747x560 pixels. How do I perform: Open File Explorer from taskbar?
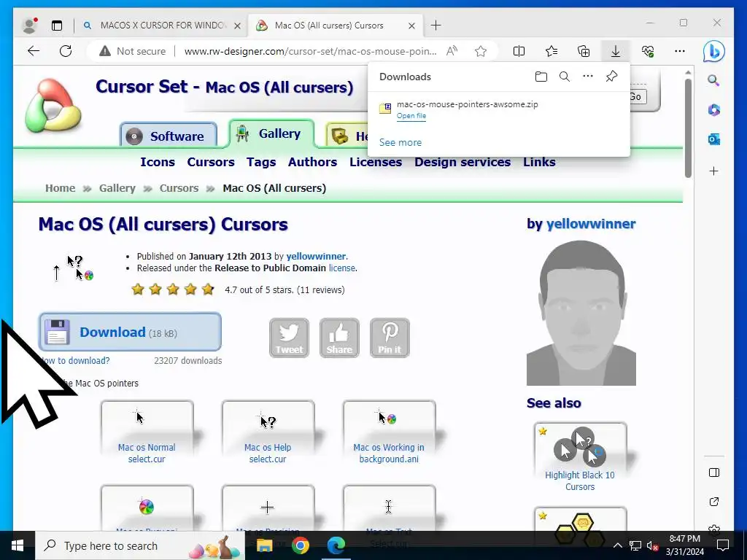click(264, 545)
